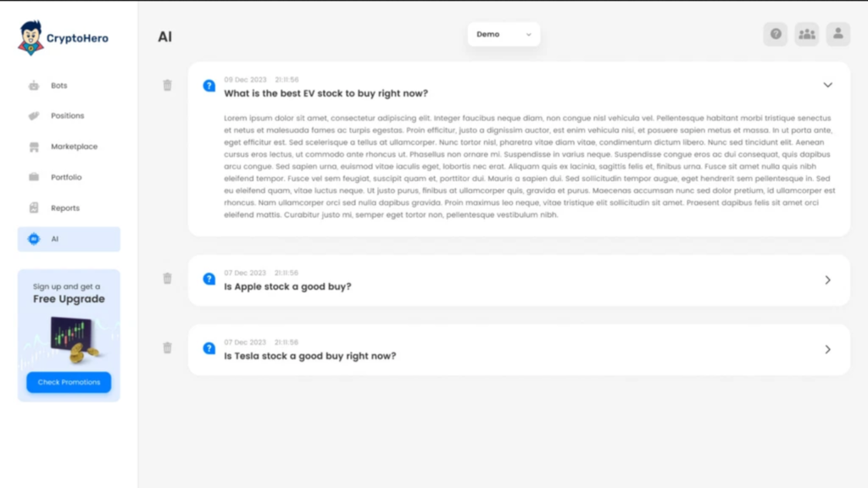Expand the Apple stock question chevron
This screenshot has height=488, width=868.
[827, 280]
